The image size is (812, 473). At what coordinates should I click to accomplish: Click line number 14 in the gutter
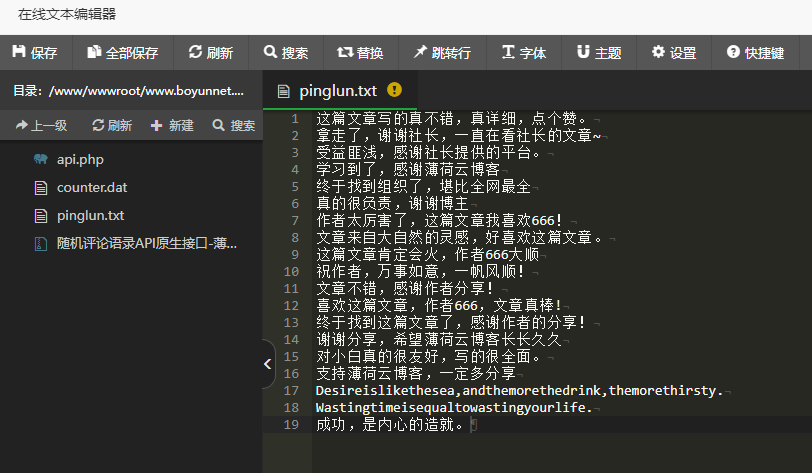[x=291, y=339]
